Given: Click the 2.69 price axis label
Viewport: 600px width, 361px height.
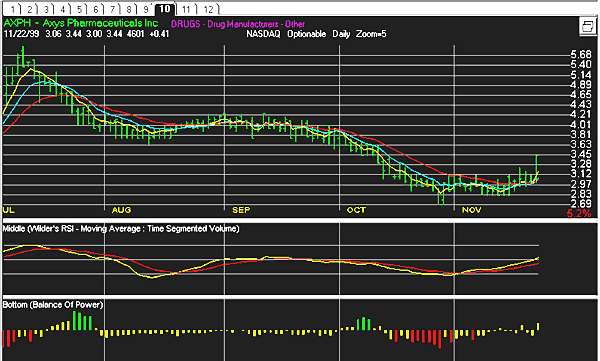Looking at the screenshot, I should 580,204.
